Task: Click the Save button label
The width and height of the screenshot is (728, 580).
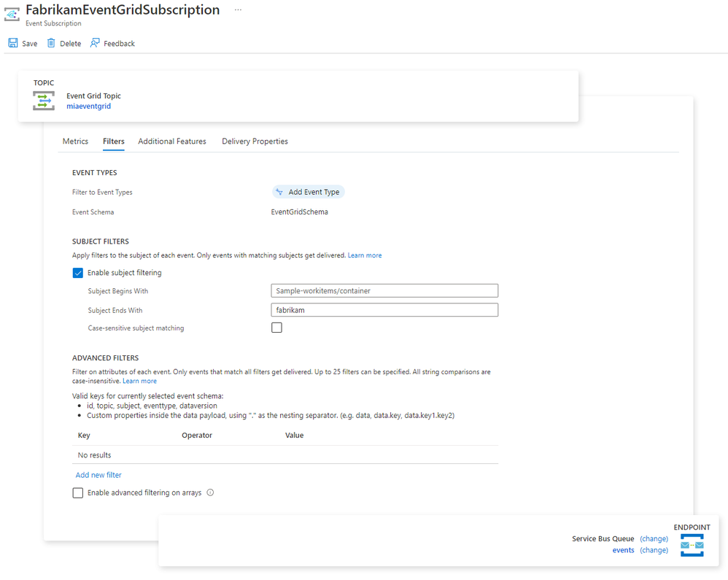Action: (x=30, y=44)
